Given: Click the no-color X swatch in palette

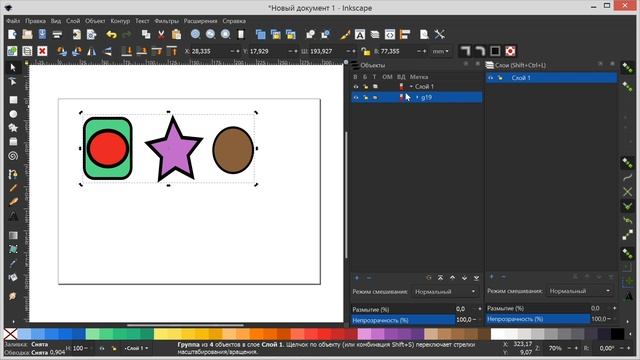Looking at the screenshot, I should (11, 334).
